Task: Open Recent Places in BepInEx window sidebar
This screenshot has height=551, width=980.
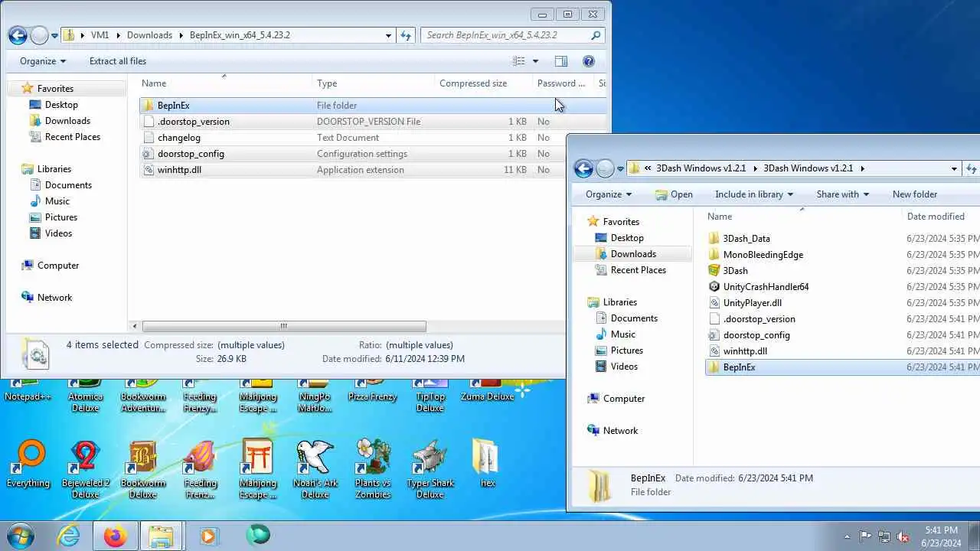Action: tap(72, 137)
